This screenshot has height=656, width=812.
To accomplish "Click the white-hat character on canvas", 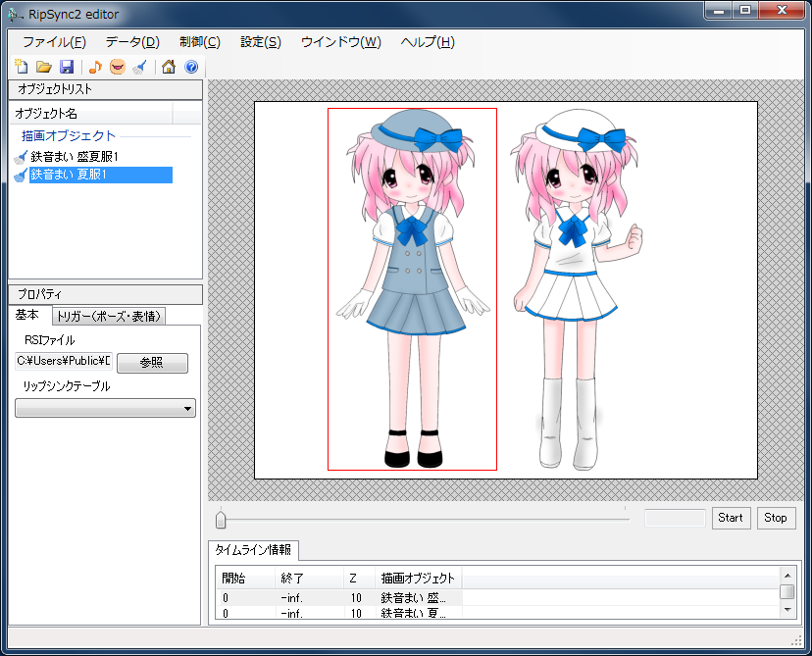I will pos(577,289).
